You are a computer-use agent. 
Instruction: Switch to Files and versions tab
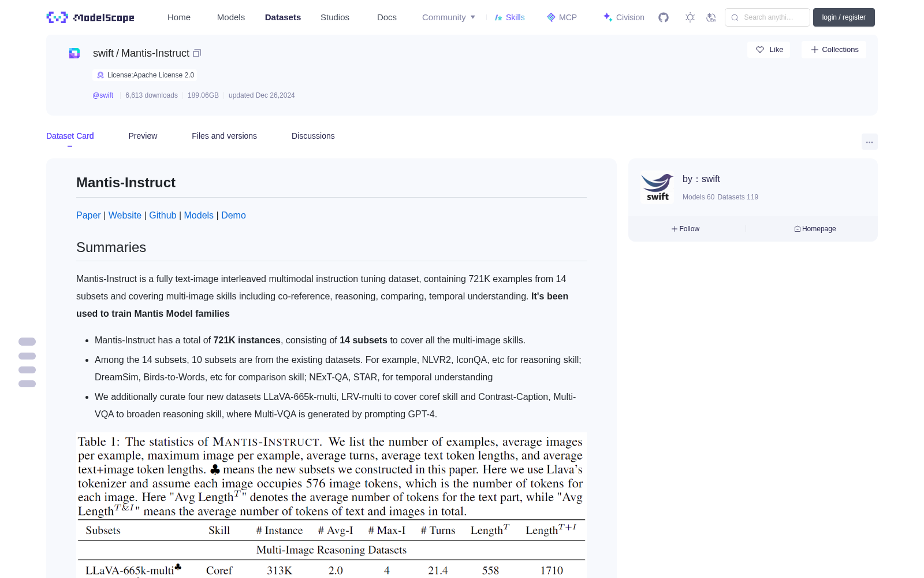pos(224,136)
